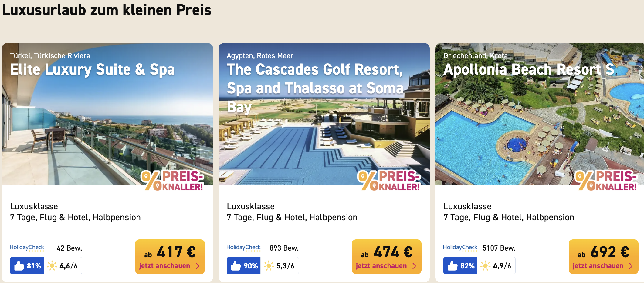Open Apollonia Beach Resort hotel title

click(529, 70)
